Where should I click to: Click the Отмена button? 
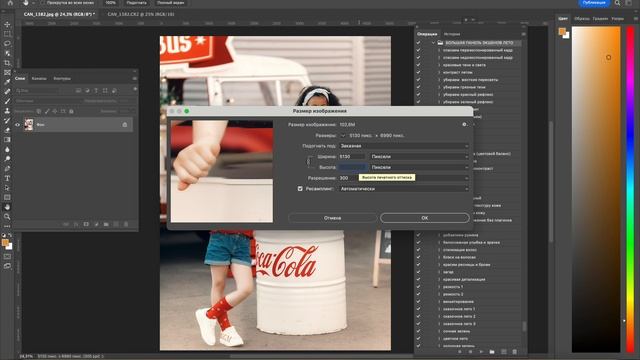click(332, 218)
